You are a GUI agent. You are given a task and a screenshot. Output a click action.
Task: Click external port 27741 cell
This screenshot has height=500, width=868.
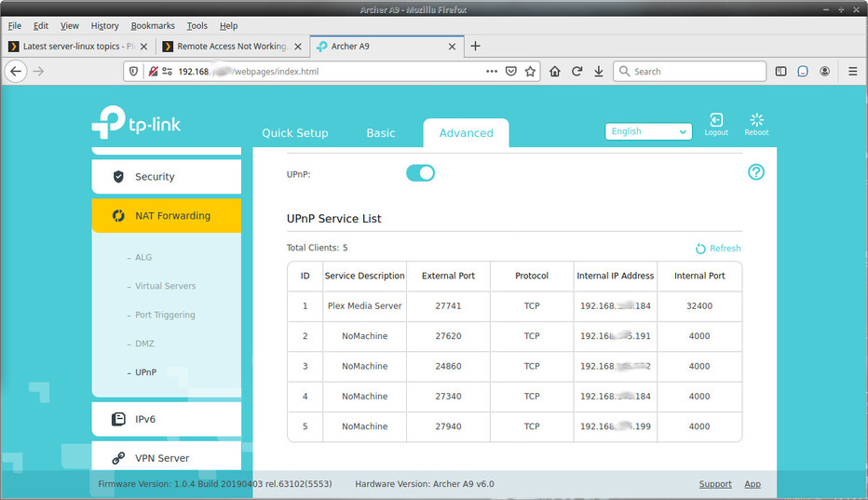(448, 306)
